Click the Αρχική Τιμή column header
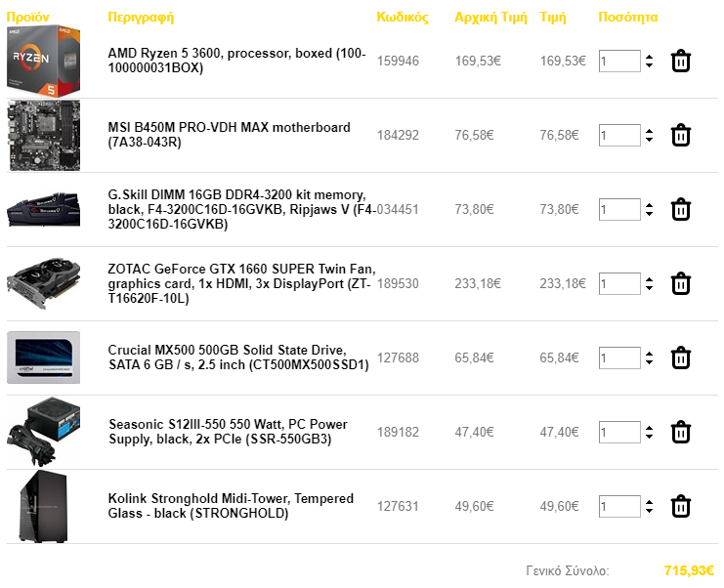Viewport: 724px width, 588px height. tap(490, 18)
